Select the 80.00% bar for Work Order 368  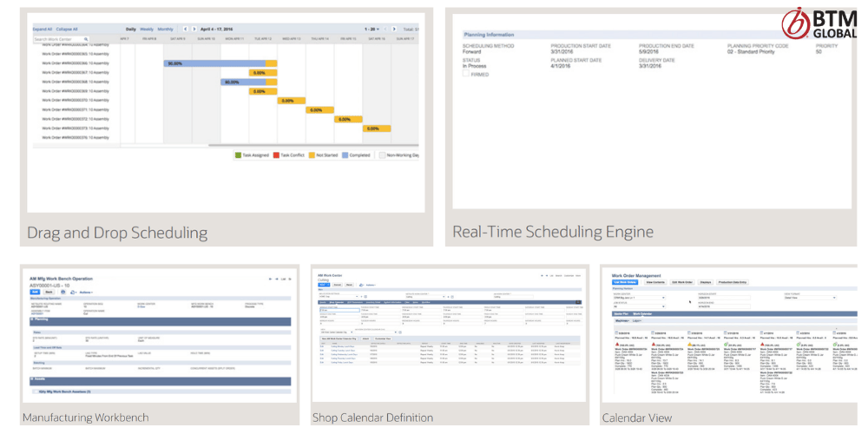point(249,82)
